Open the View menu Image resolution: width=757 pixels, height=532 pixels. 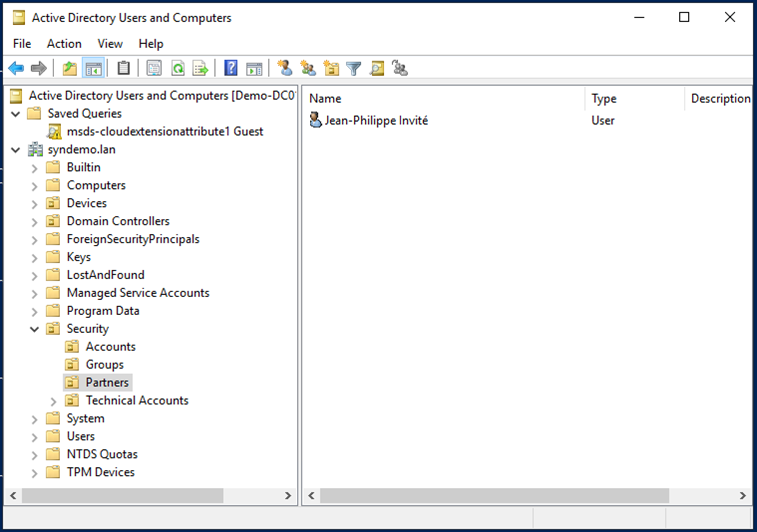(110, 44)
